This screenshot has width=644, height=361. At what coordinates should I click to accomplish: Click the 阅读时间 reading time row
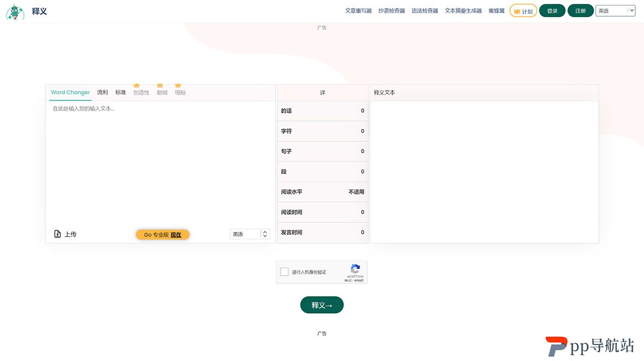pos(323,212)
